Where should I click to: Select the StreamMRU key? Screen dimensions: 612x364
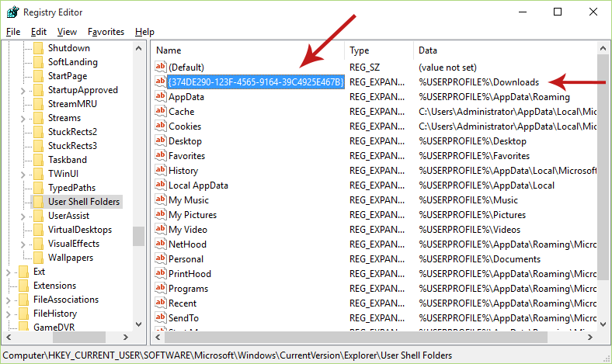[72, 104]
